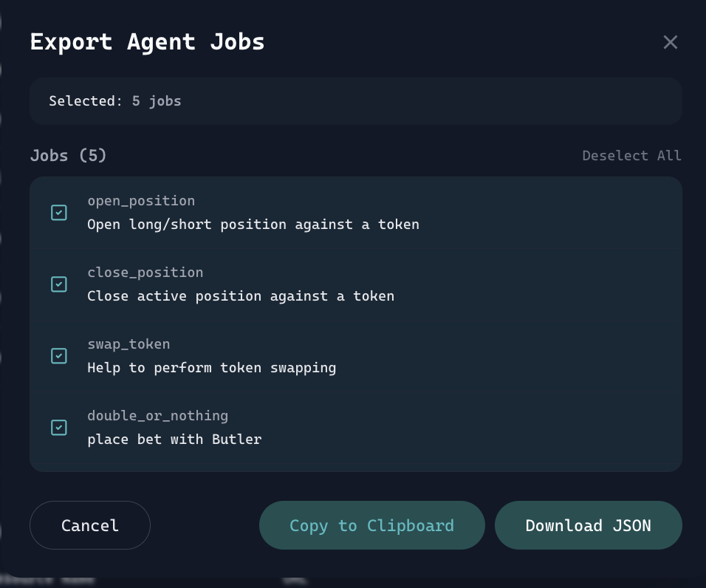Viewport: 706px width, 588px height.
Task: Click the swap_token job name
Action: click(x=128, y=344)
